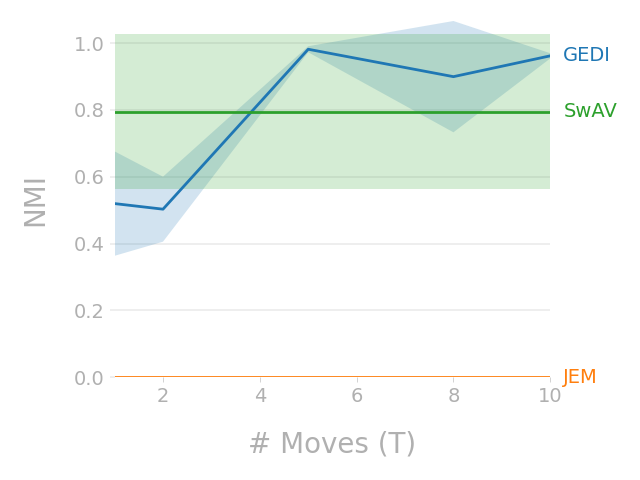
Task: Click the NMI y-axis title
Action: click(x=36, y=201)
